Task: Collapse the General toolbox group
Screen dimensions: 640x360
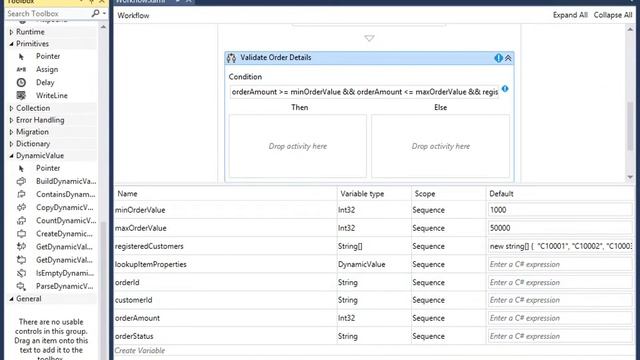Action: pyautogui.click(x=11, y=299)
